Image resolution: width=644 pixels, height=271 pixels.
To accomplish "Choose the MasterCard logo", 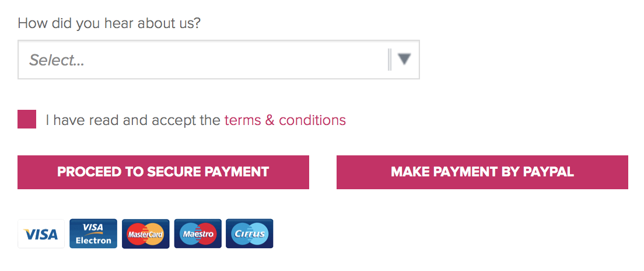I will point(145,234).
